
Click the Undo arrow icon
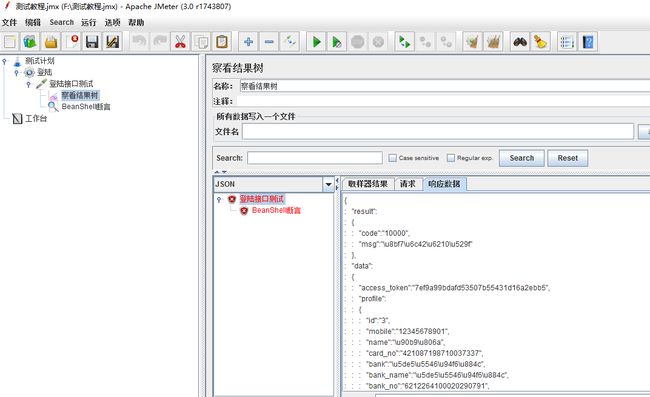[139, 42]
